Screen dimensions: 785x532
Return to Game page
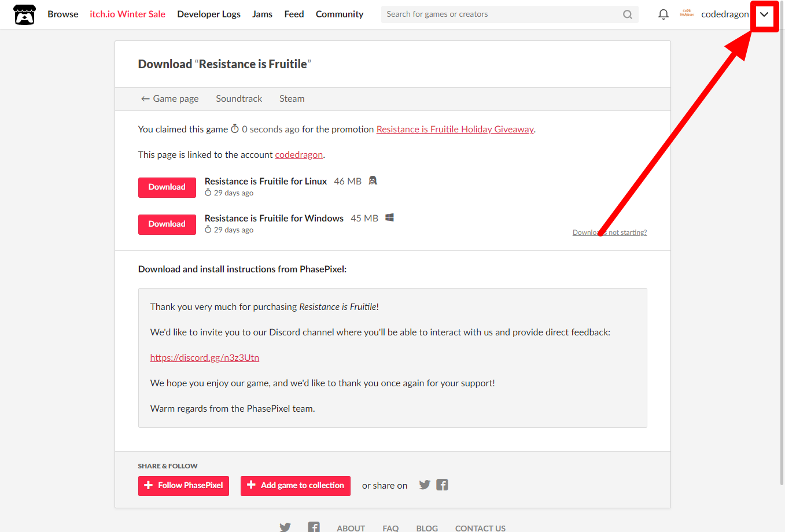(169, 99)
